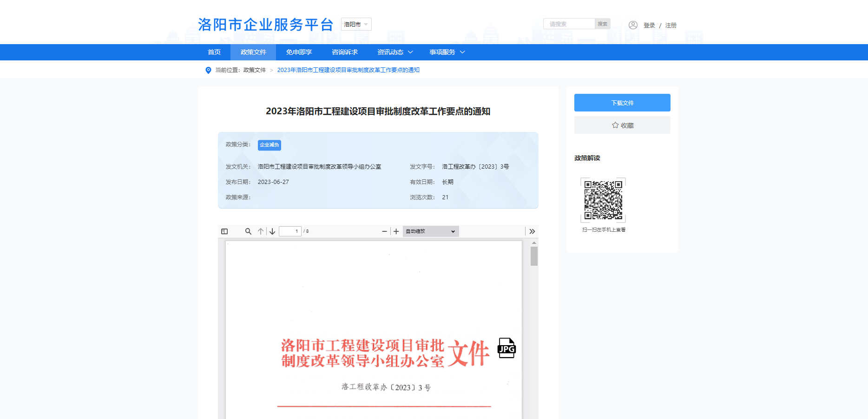Open the 自动缩放 zoom dropdown
The height and width of the screenshot is (419, 868).
431,231
